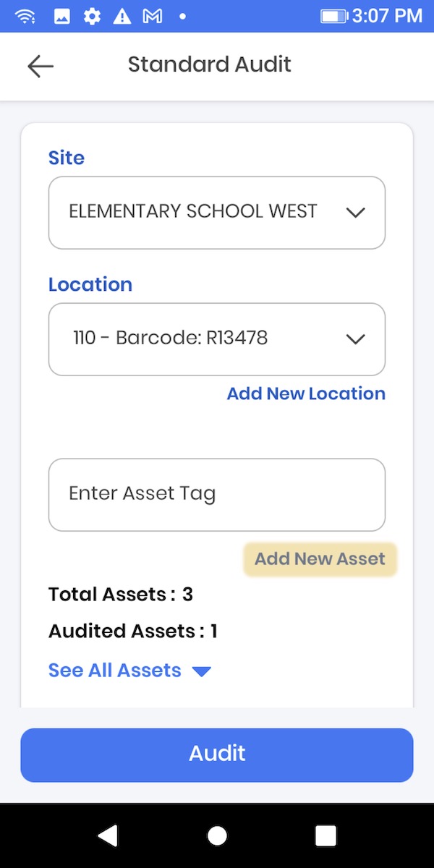This screenshot has height=868, width=434.
Task: Tap the image notification icon
Action: [62, 16]
